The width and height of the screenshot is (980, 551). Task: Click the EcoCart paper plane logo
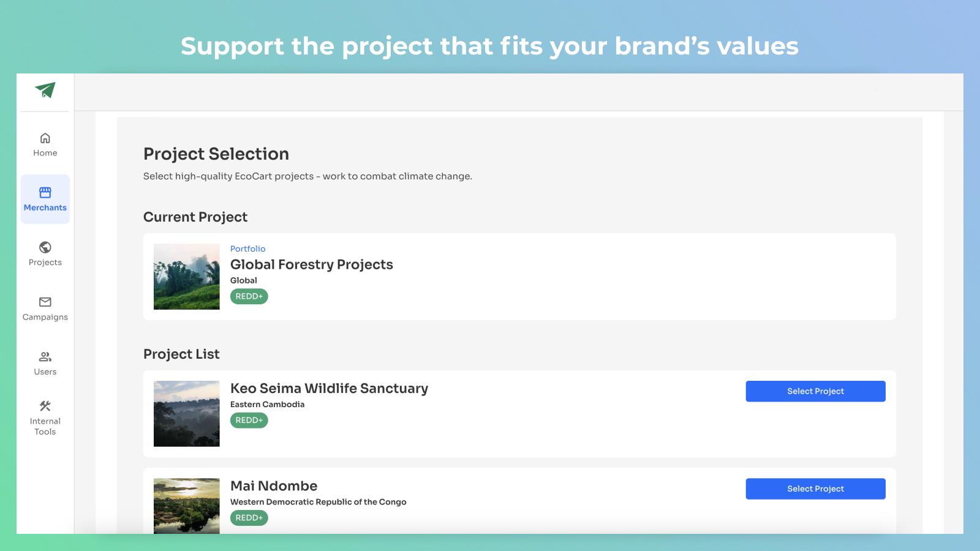click(x=45, y=91)
